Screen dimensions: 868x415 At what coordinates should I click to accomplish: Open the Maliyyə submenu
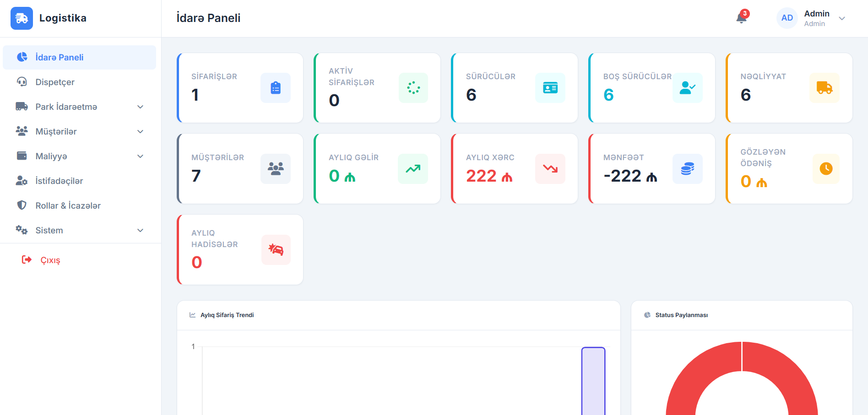coord(80,156)
